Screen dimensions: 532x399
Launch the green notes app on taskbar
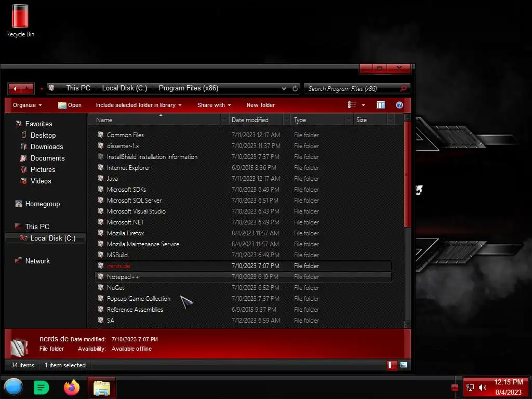click(x=42, y=388)
